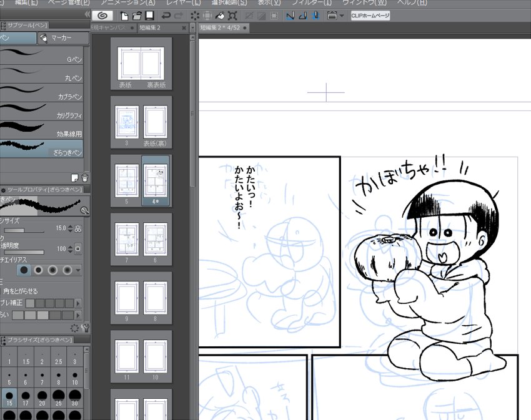
Task: Open brush size dynamics settings icon
Action: point(78,229)
